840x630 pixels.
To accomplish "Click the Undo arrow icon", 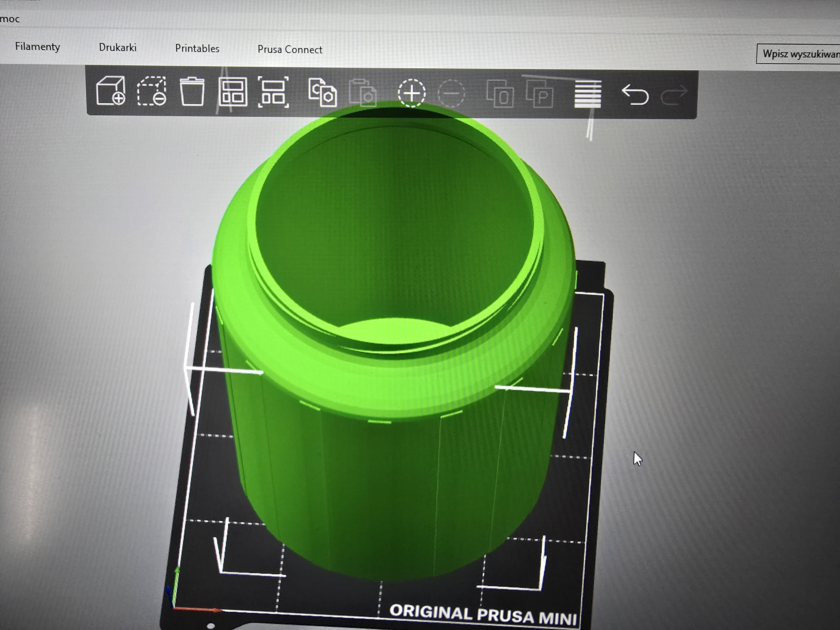I will [x=635, y=94].
